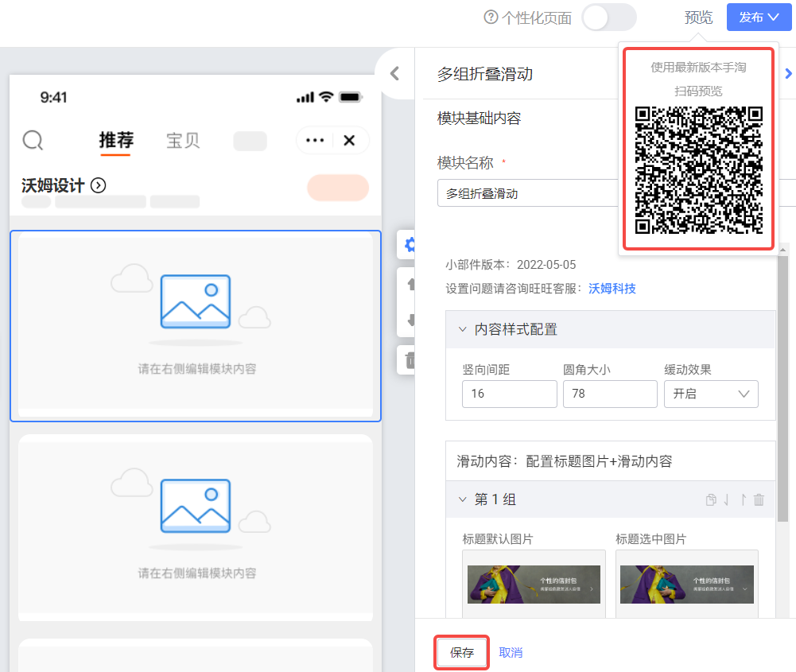This screenshot has width=796, height=672.
Task: Click the arrow icon next to 沃姆设计
Action: coord(98,186)
